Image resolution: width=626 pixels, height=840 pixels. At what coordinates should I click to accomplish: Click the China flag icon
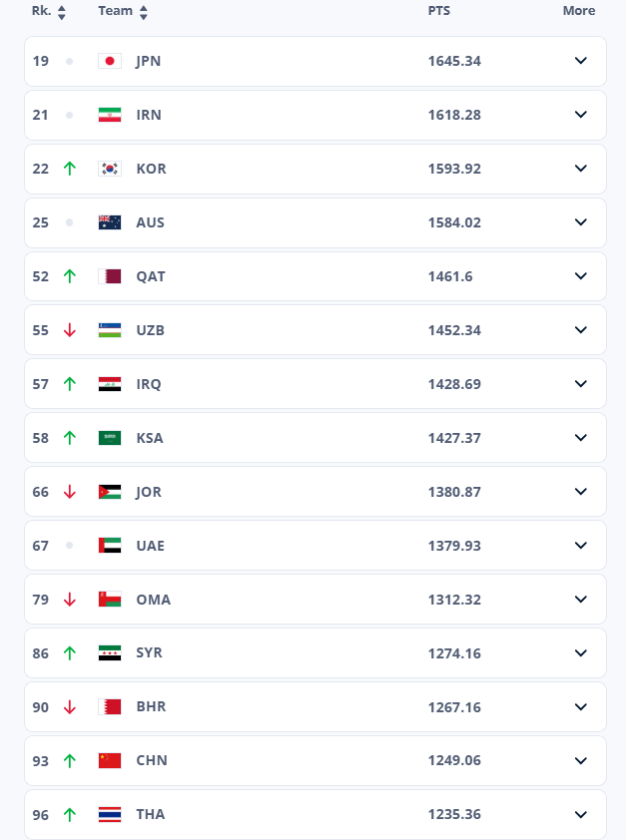tap(110, 761)
